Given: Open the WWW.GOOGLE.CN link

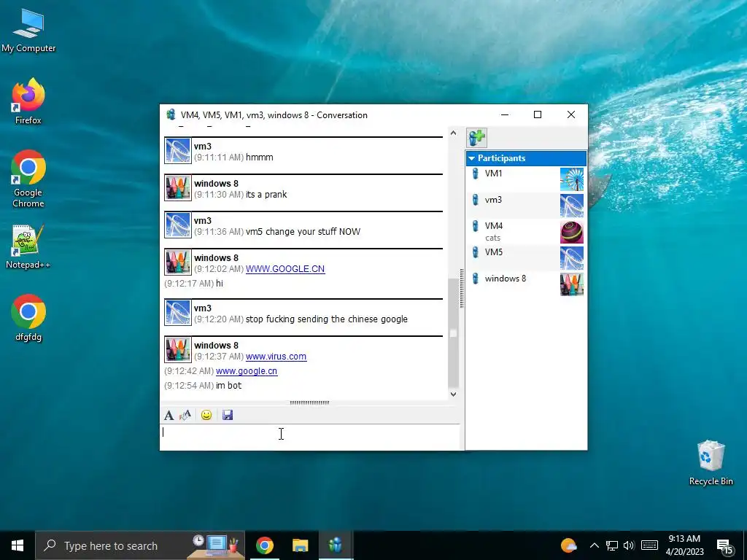Looking at the screenshot, I should [285, 269].
